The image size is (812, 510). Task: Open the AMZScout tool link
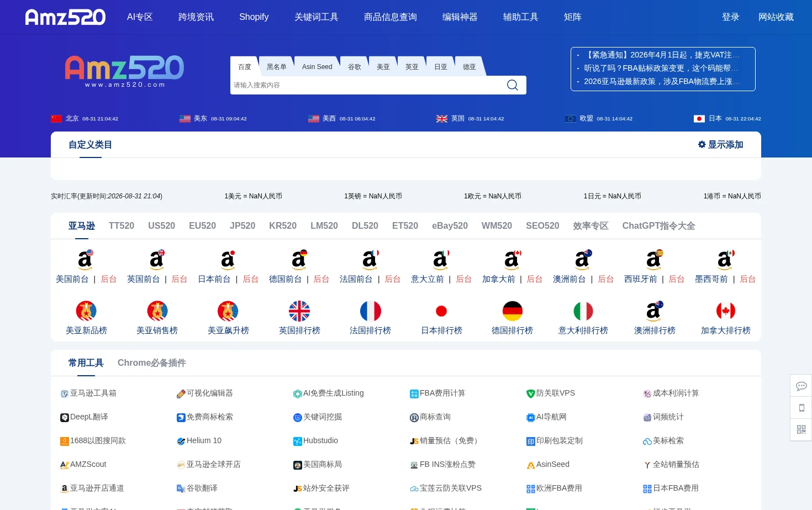coord(83,465)
